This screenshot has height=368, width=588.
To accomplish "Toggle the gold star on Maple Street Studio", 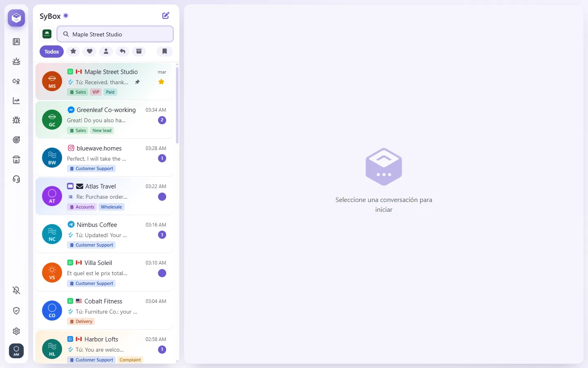I will [x=161, y=82].
